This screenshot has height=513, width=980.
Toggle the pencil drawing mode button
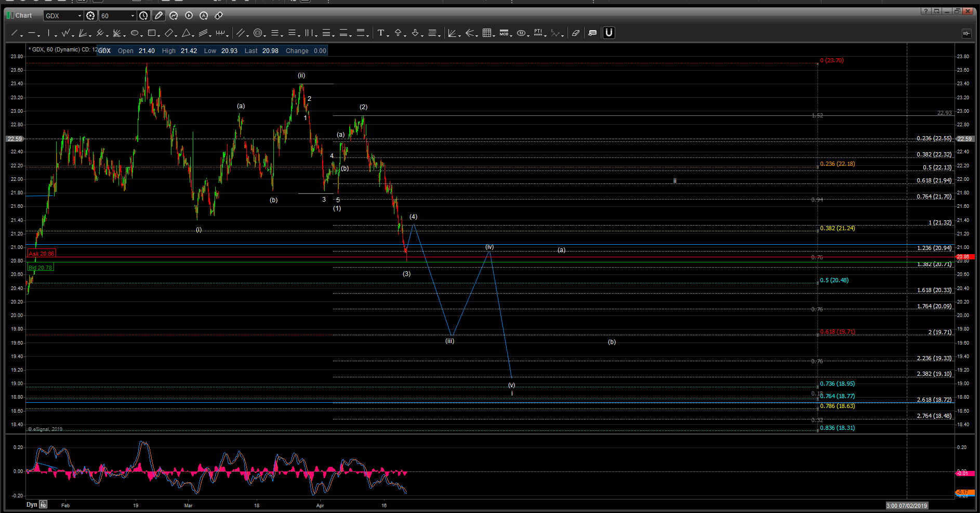pos(159,16)
